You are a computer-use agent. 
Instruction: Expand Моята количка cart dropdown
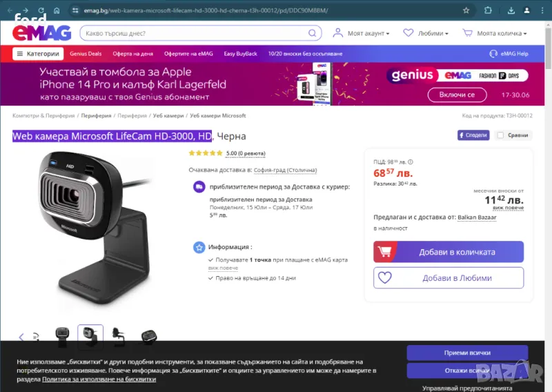(x=495, y=33)
